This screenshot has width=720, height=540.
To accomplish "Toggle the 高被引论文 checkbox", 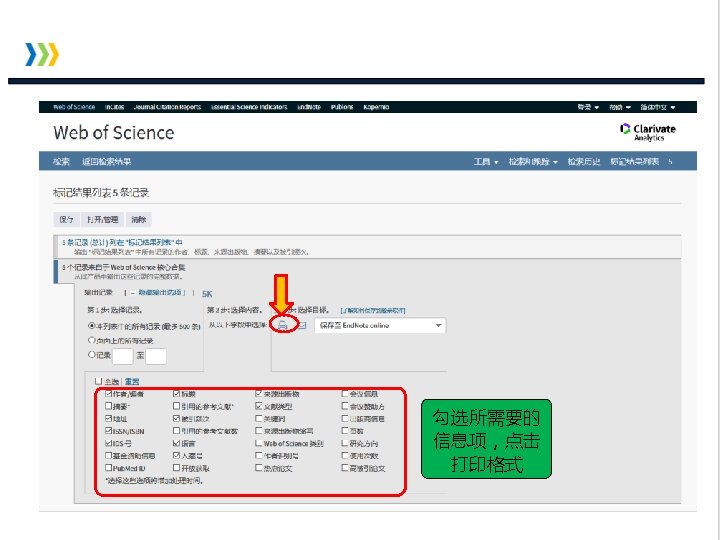I will click(x=345, y=468).
